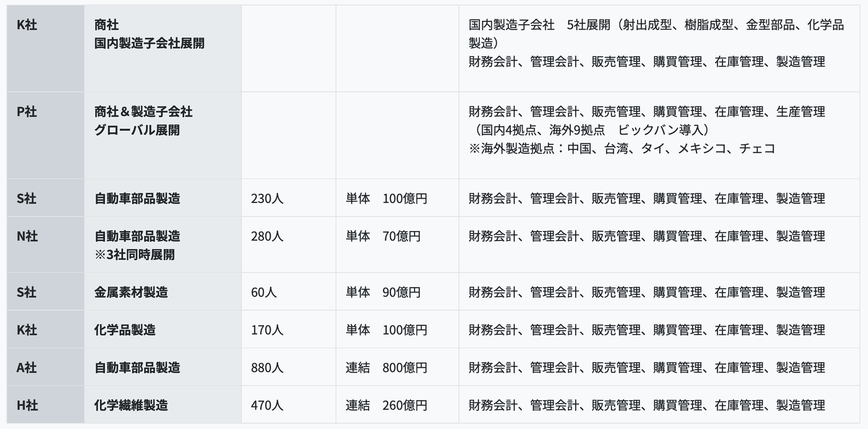Click the 単体 70億円 revenue cell
Screen dimensions: 868x429
point(397,245)
